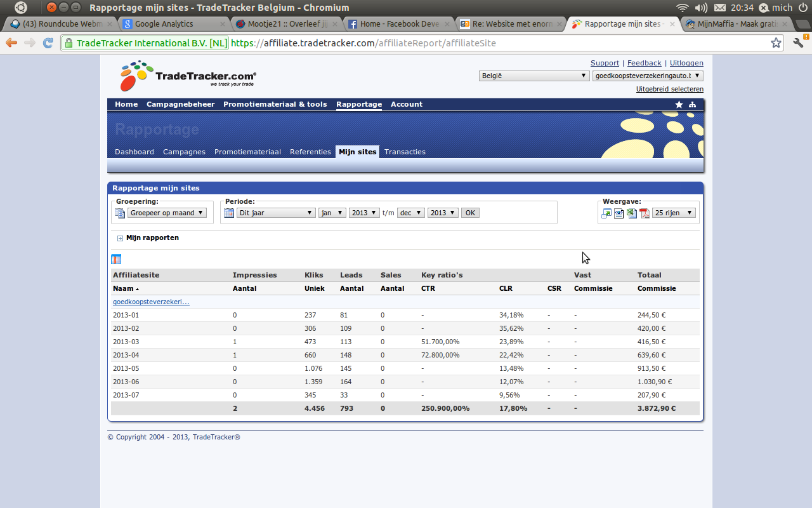Open the 25 rijen rows dropdown
Screen dimensions: 812x508
click(x=674, y=213)
